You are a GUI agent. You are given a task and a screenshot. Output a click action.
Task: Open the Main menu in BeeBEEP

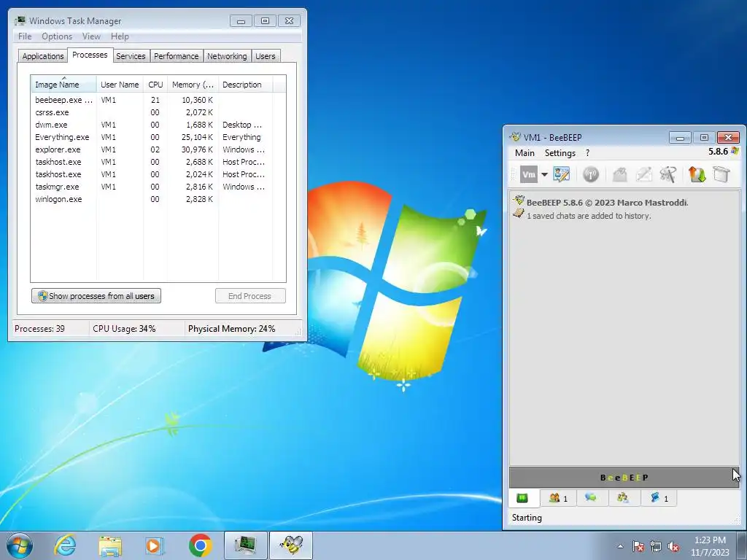525,153
